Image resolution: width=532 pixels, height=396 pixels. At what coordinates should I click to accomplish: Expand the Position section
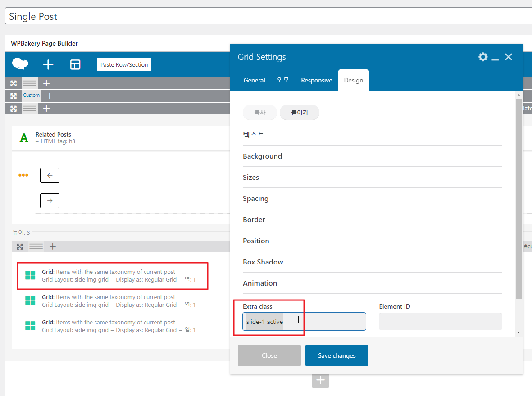tap(372, 241)
